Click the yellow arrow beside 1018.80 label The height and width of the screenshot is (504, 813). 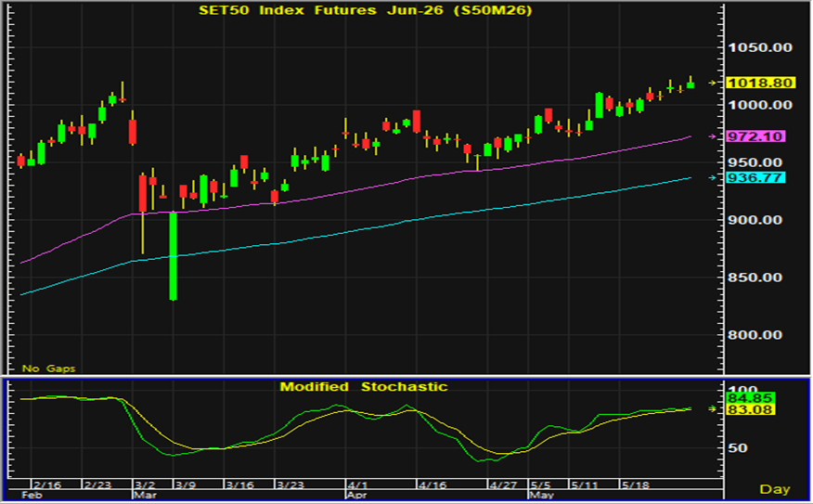[x=713, y=83]
